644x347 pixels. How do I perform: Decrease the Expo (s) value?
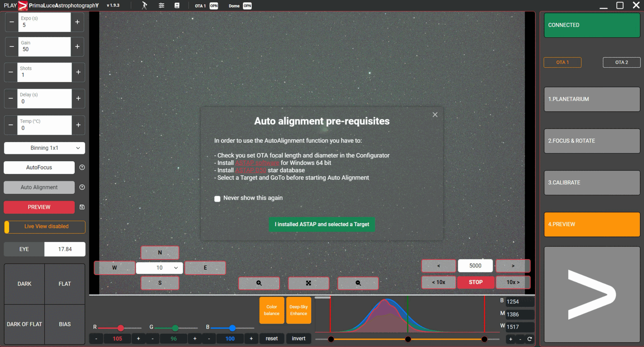pos(12,22)
